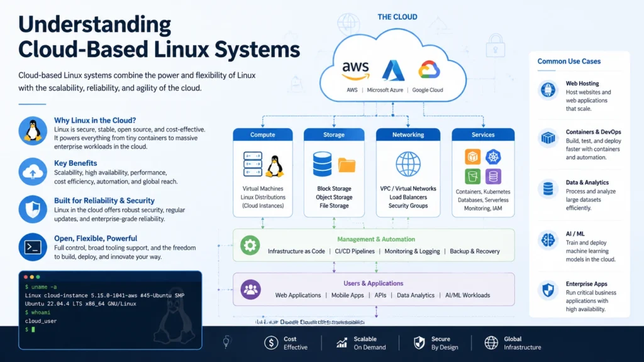Click Monitoring & Logging text
Viewport: 644px width, 362px height.
click(x=412, y=251)
